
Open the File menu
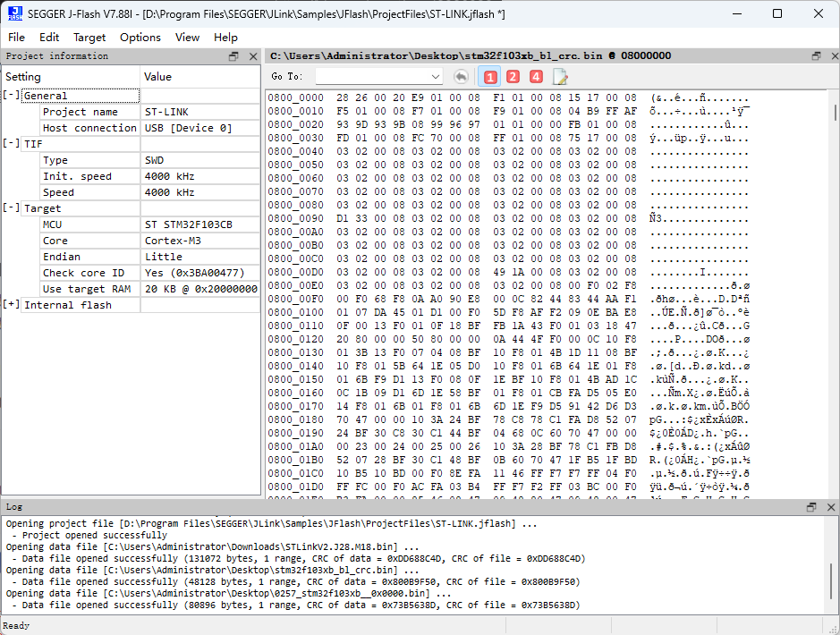[x=16, y=38]
